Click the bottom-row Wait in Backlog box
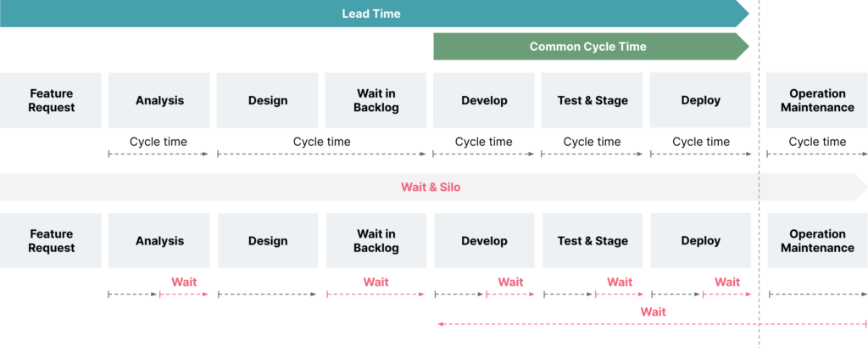The height and width of the screenshot is (348, 868). tap(376, 241)
